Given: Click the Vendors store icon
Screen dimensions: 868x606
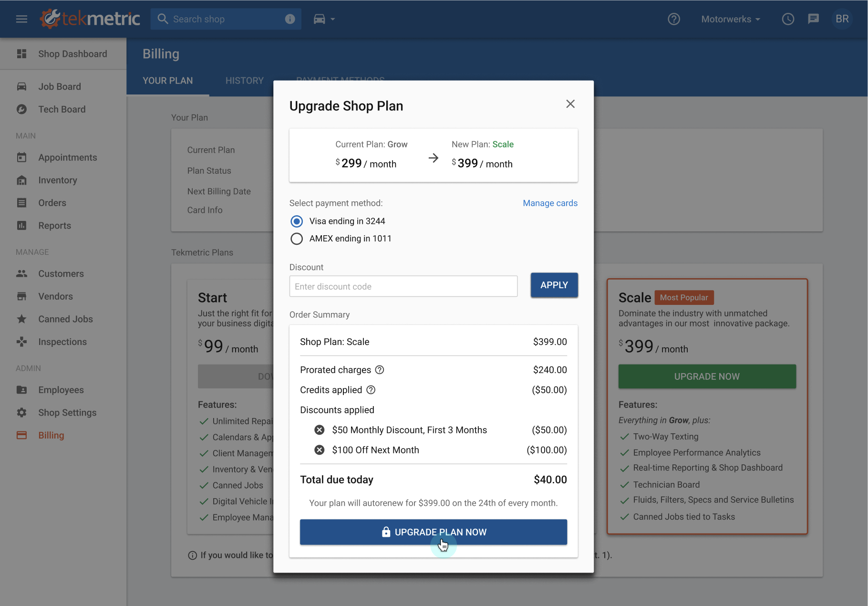Looking at the screenshot, I should coord(21,296).
